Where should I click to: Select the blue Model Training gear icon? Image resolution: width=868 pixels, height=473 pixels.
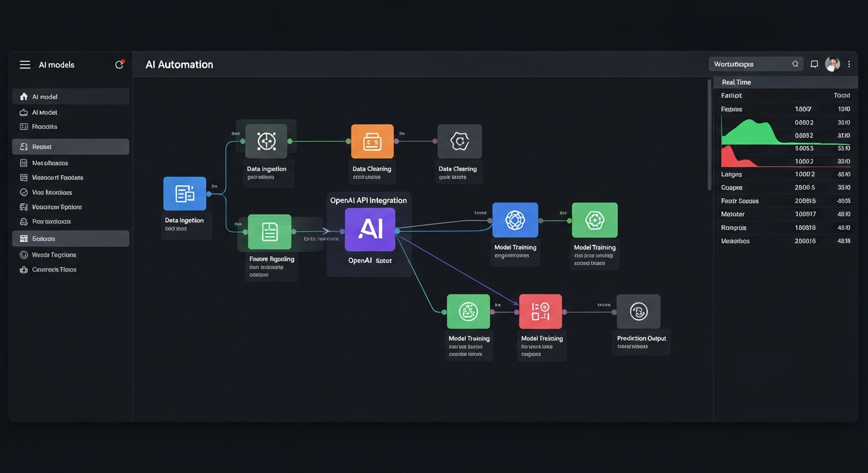515,219
